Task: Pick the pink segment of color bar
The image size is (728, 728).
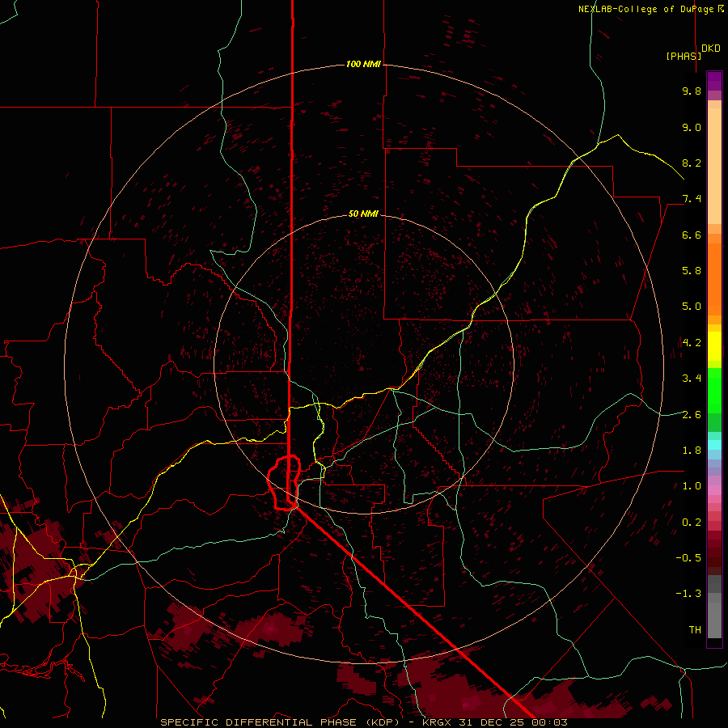Action: pos(714,490)
